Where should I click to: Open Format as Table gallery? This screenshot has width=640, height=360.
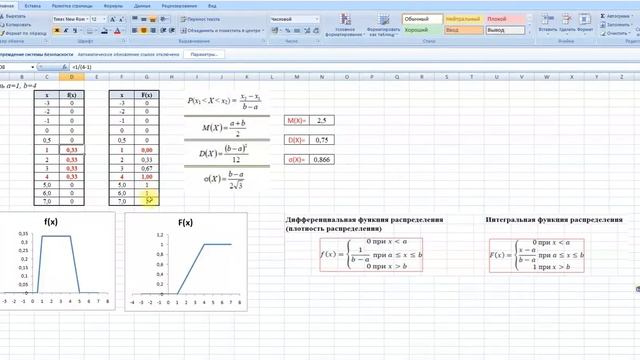tap(383, 25)
